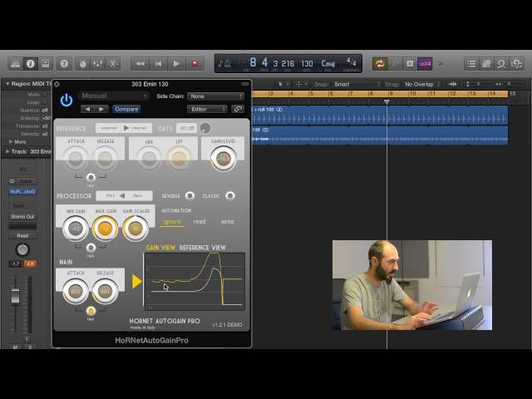This screenshot has width=532, height=399.
Task: Click the Stereo Out output slot
Action: point(22,216)
